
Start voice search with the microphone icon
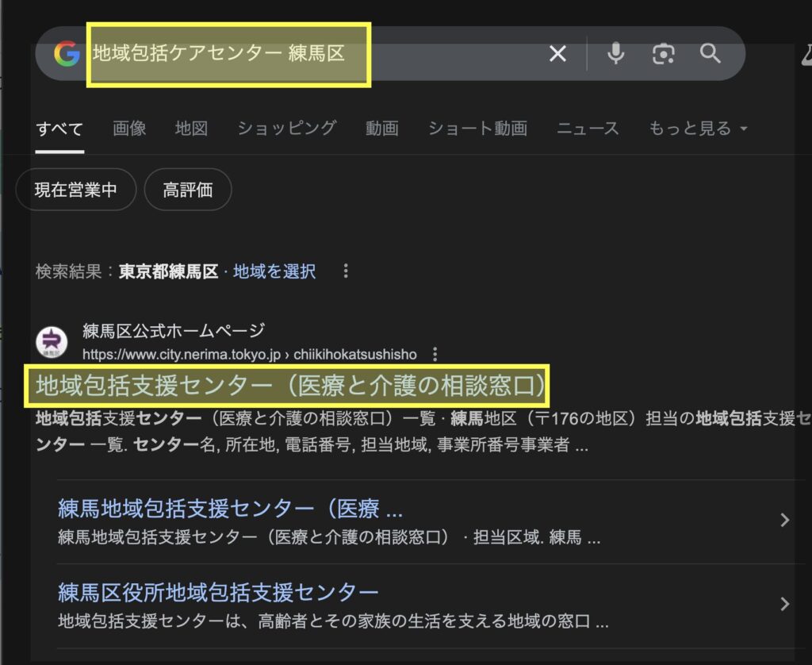point(615,53)
